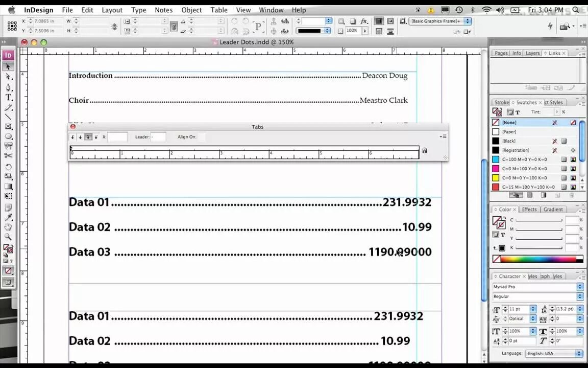Select the Free Transform tool

tap(8, 196)
